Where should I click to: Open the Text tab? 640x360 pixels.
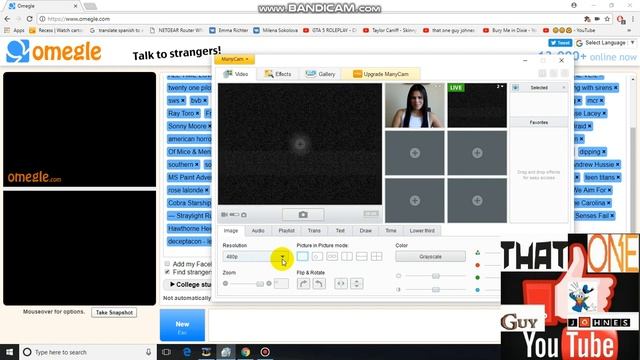(340, 231)
